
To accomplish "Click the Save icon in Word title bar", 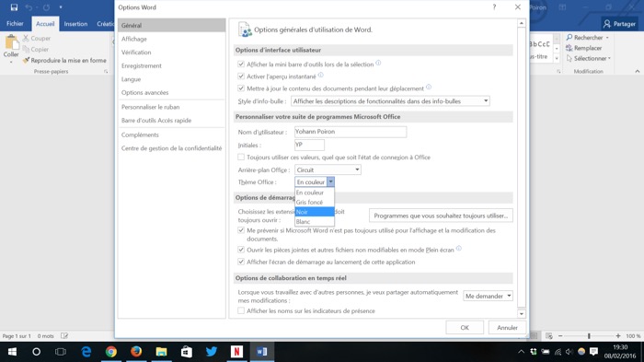I will pos(14,7).
